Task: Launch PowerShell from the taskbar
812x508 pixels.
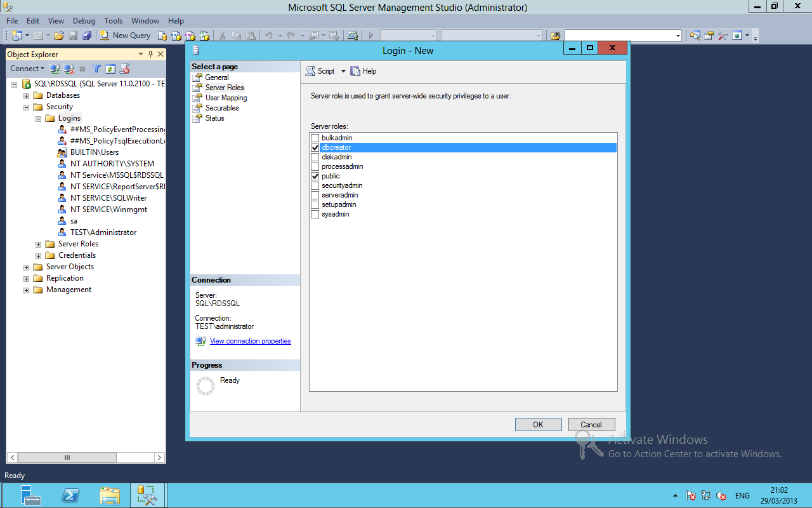Action: pyautogui.click(x=70, y=495)
